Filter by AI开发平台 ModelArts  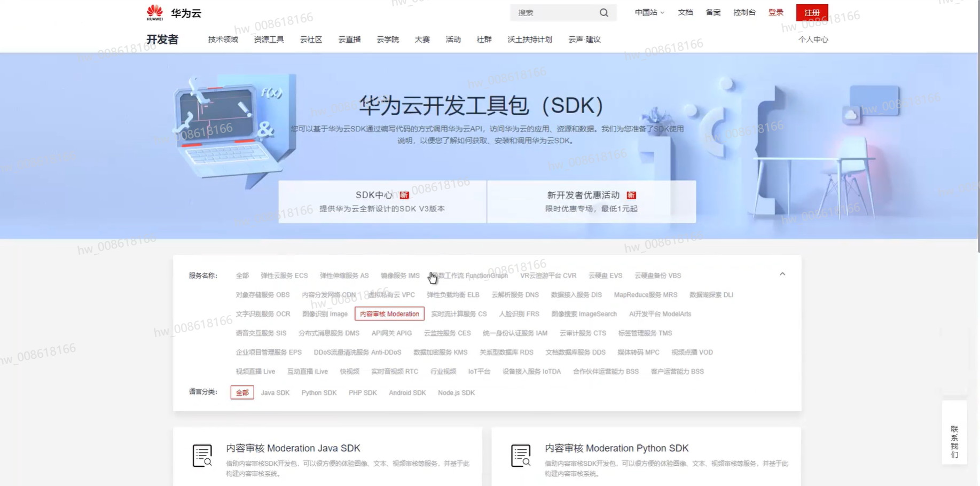tap(660, 314)
